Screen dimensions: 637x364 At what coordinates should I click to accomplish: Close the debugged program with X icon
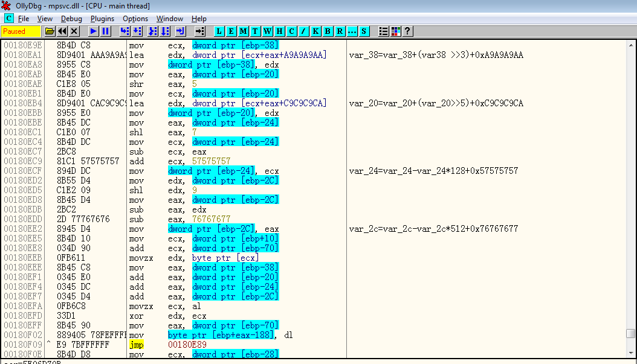point(74,31)
